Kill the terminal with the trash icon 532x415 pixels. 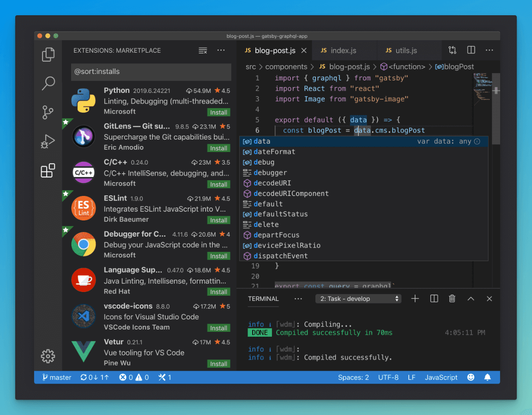[x=452, y=299]
